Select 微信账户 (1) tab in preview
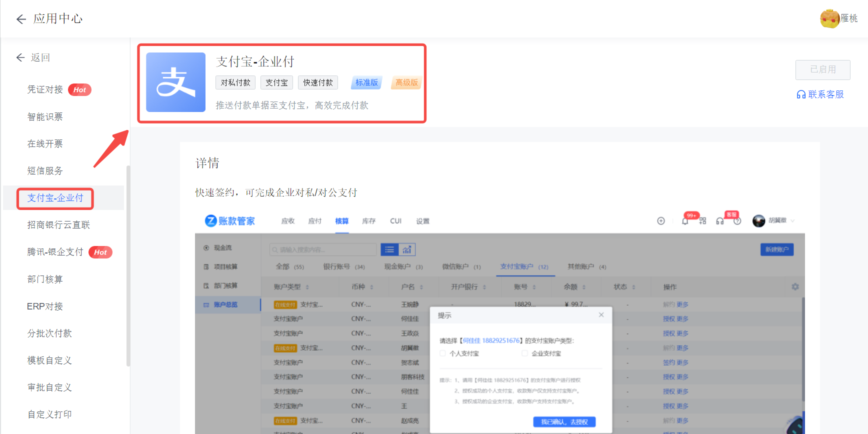This screenshot has height=434, width=868. coord(461,266)
